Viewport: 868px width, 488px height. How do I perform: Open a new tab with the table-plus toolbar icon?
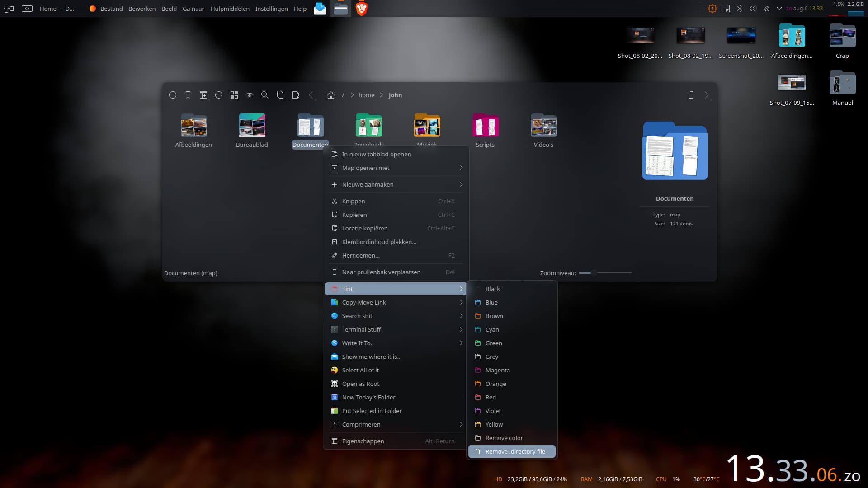(203, 95)
